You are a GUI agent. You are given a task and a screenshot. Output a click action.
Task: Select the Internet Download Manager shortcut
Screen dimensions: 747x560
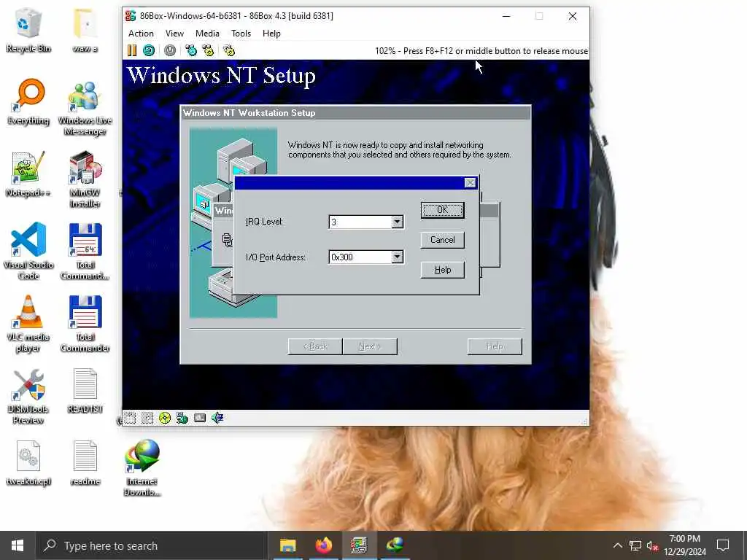(x=142, y=468)
